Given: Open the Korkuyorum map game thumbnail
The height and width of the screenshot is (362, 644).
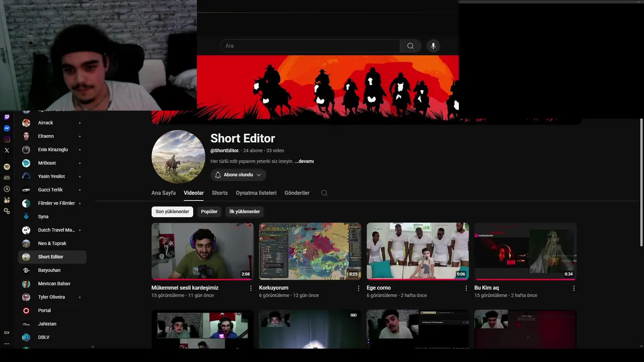Looking at the screenshot, I should tap(310, 251).
